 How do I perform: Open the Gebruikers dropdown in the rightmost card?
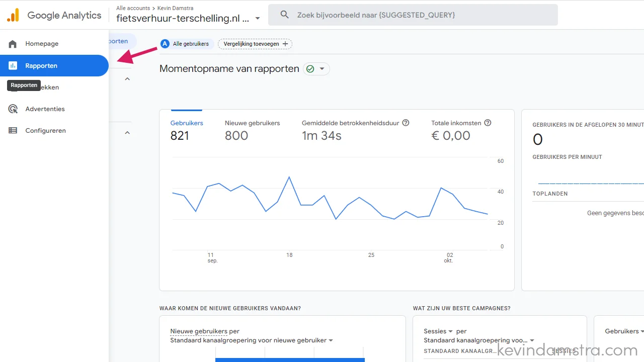coord(625,331)
